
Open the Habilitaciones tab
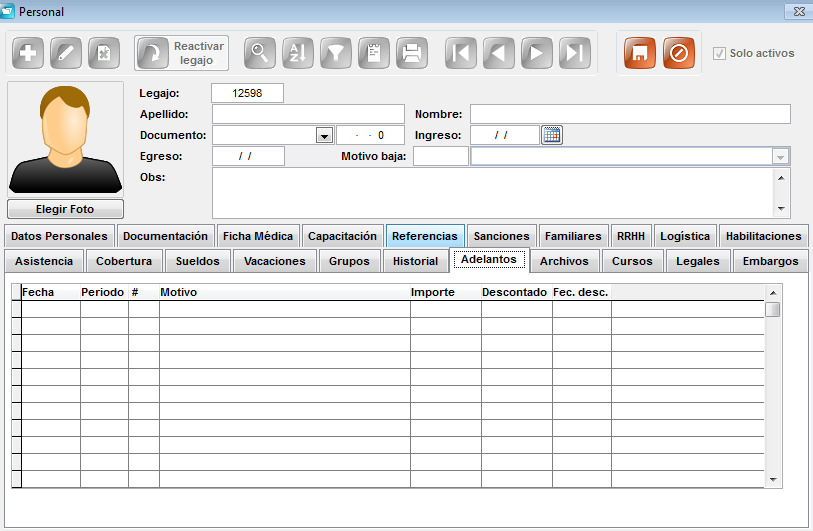763,236
